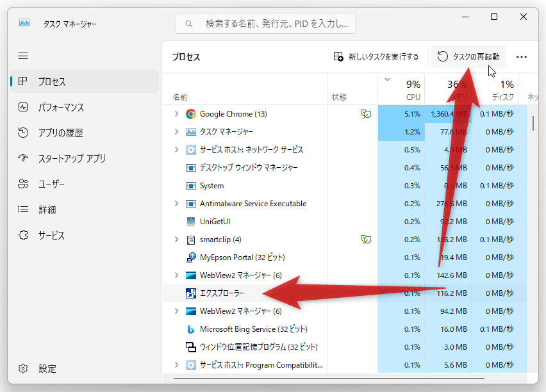Switch to the パフォーマンス tab
This screenshot has width=546, height=392.
tap(85, 107)
